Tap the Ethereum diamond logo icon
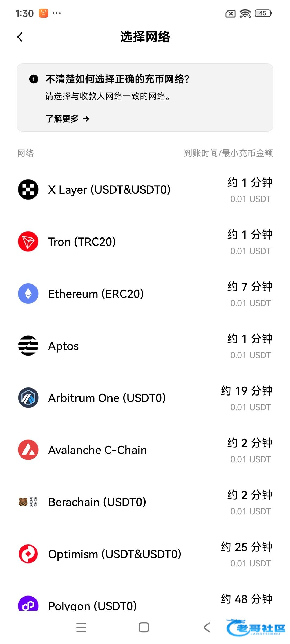 pyautogui.click(x=28, y=294)
